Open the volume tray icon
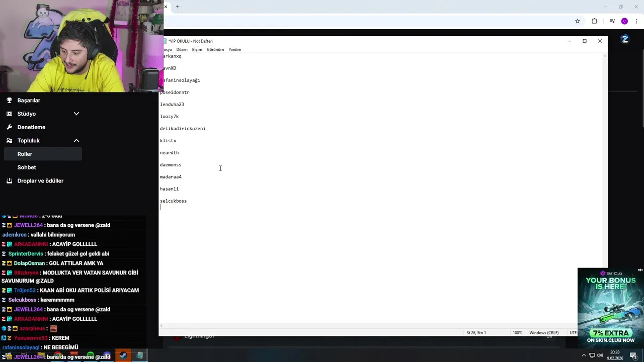Screen dimensions: 644x362 (x=600, y=355)
